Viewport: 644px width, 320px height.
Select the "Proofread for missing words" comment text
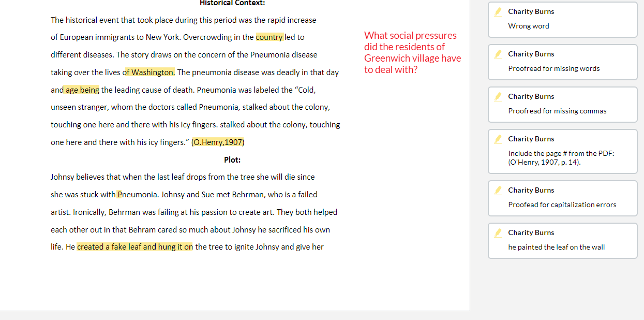[553, 68]
